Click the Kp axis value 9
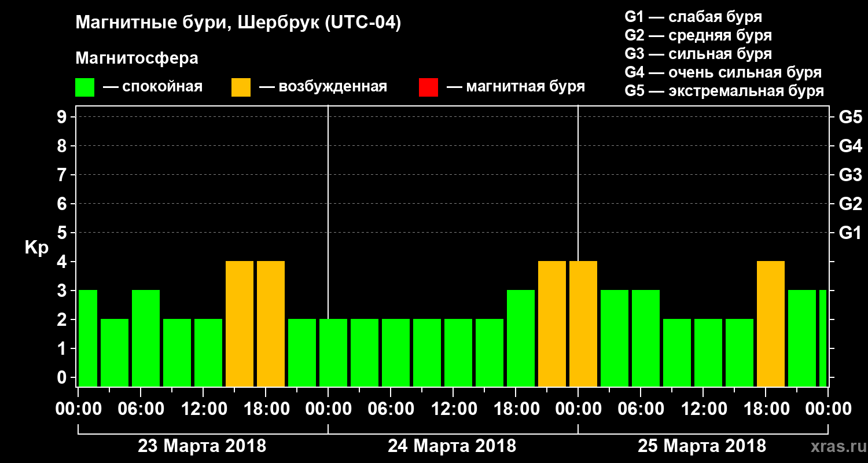 (63, 117)
